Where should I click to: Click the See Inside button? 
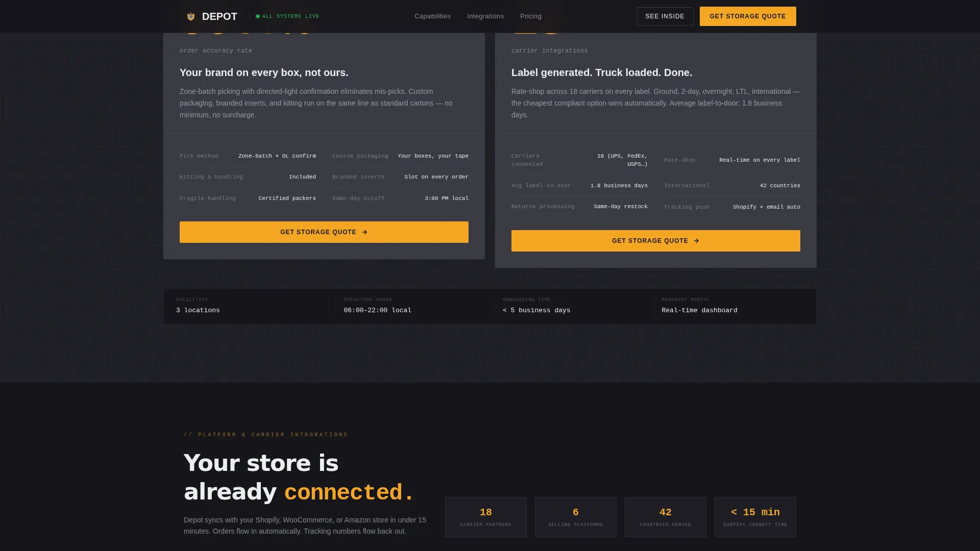coord(665,16)
